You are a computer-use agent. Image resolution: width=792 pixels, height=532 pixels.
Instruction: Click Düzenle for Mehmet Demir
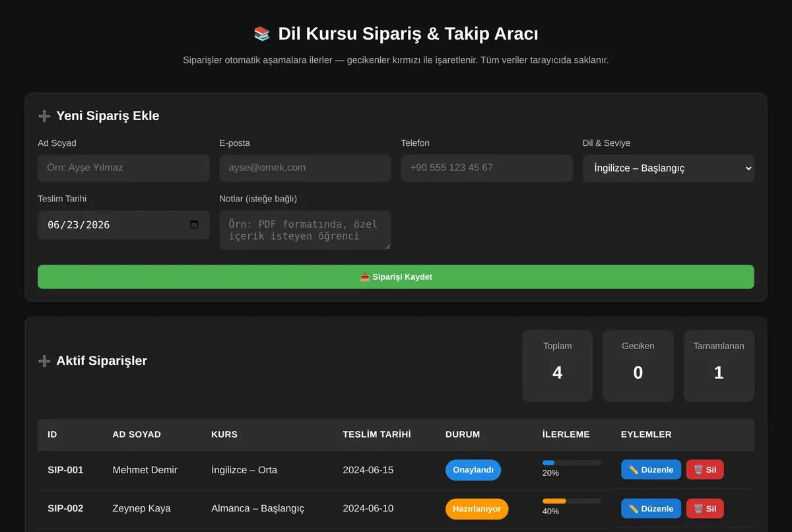point(651,470)
